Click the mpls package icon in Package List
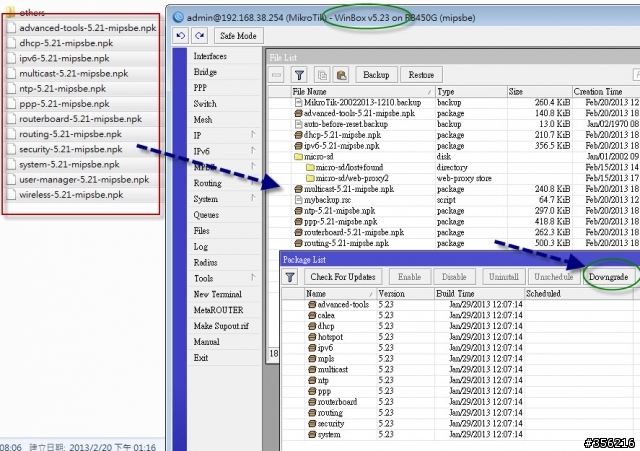The height and width of the screenshot is (451, 640). click(312, 359)
